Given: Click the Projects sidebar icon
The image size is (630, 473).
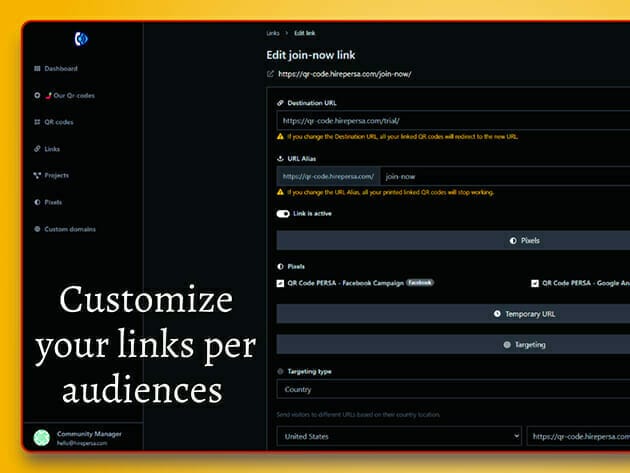Looking at the screenshot, I should 37,175.
